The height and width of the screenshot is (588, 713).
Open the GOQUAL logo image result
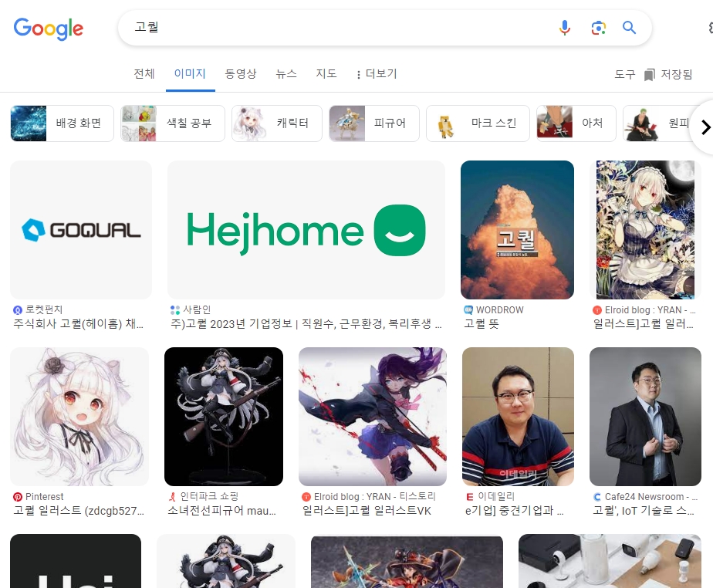[x=81, y=230]
